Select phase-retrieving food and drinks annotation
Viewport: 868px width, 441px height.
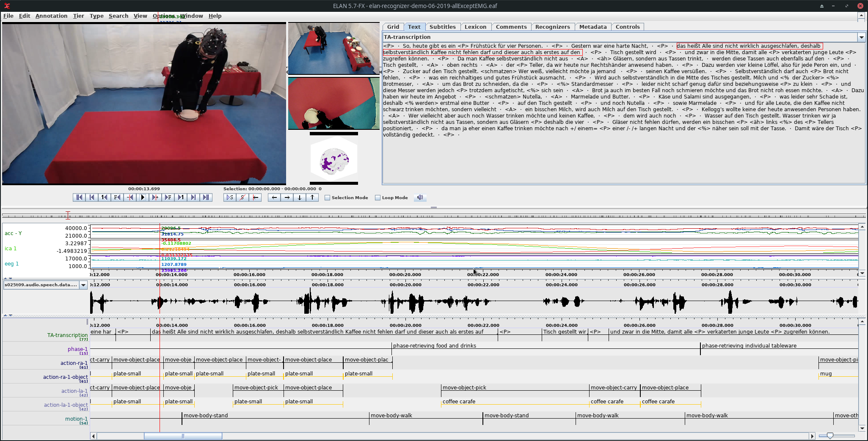pyautogui.click(x=434, y=346)
